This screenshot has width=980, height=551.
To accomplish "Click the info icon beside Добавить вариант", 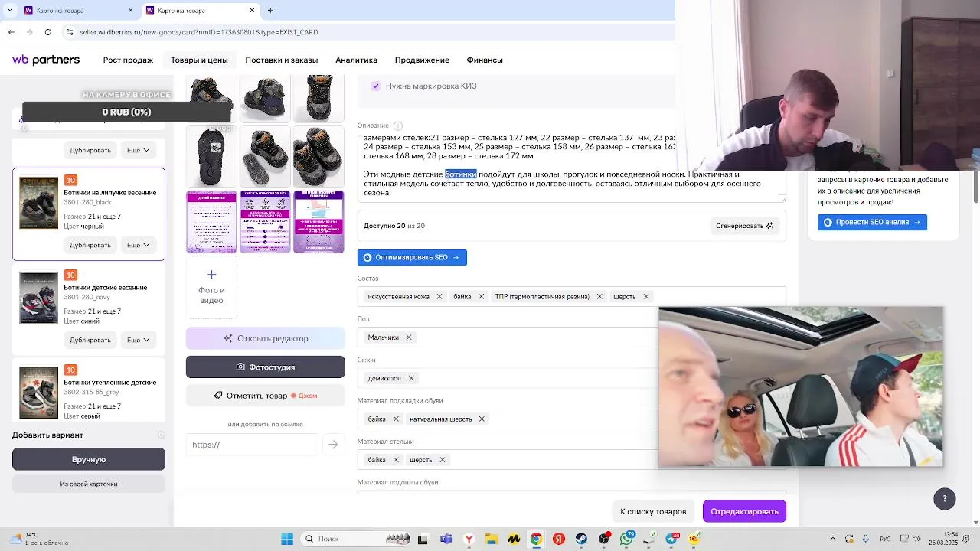I will pos(161,435).
